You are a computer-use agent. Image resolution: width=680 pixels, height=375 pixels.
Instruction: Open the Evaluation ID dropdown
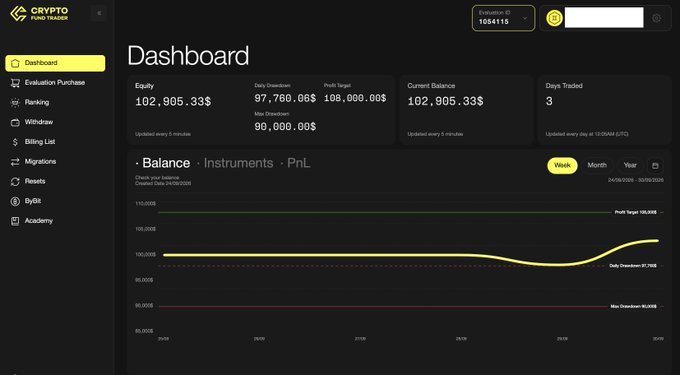coord(503,18)
